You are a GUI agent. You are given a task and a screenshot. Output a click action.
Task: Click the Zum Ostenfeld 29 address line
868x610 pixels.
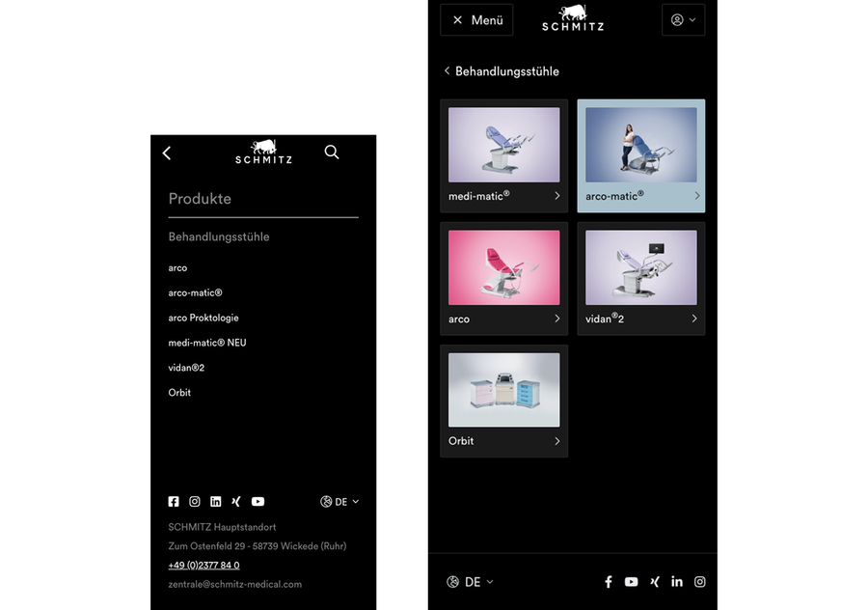coord(257,545)
